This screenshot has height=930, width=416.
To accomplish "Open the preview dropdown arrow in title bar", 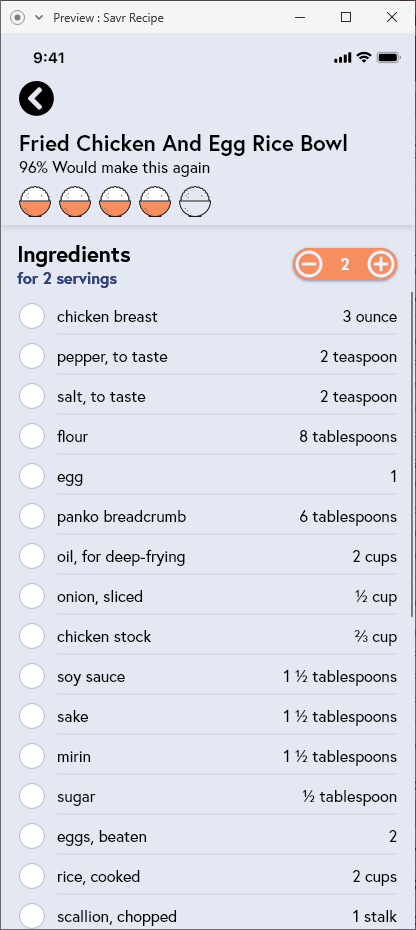I will [39, 18].
